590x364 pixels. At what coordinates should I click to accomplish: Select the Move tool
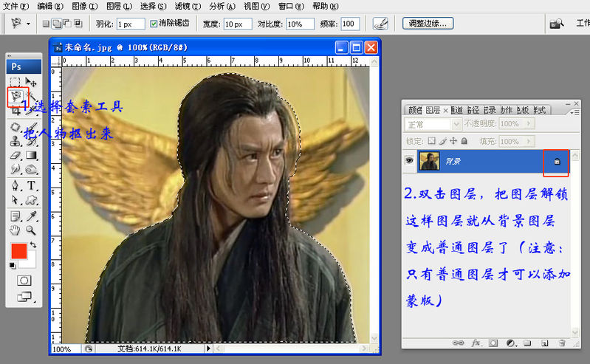(x=32, y=81)
